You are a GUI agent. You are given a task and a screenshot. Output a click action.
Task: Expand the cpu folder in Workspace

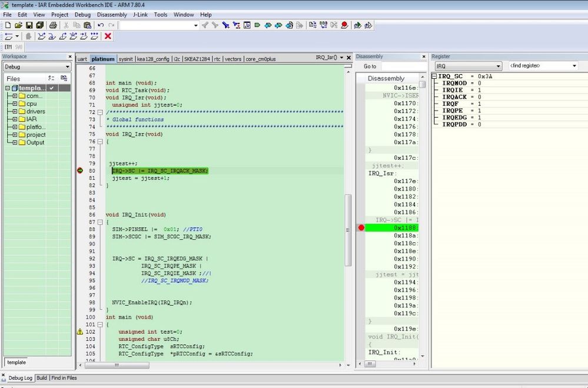[x=15, y=103]
